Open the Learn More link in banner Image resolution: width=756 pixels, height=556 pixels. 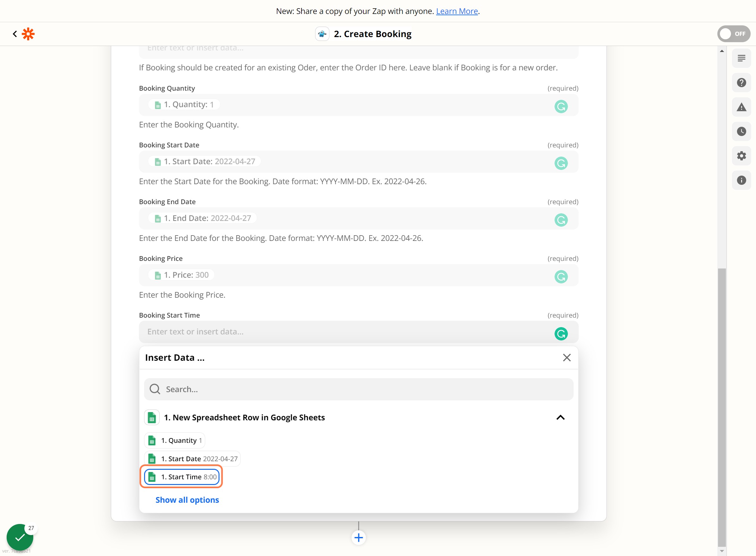457,11
